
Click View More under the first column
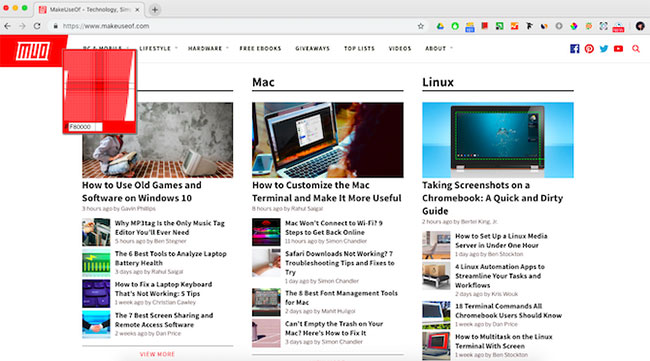click(x=157, y=354)
